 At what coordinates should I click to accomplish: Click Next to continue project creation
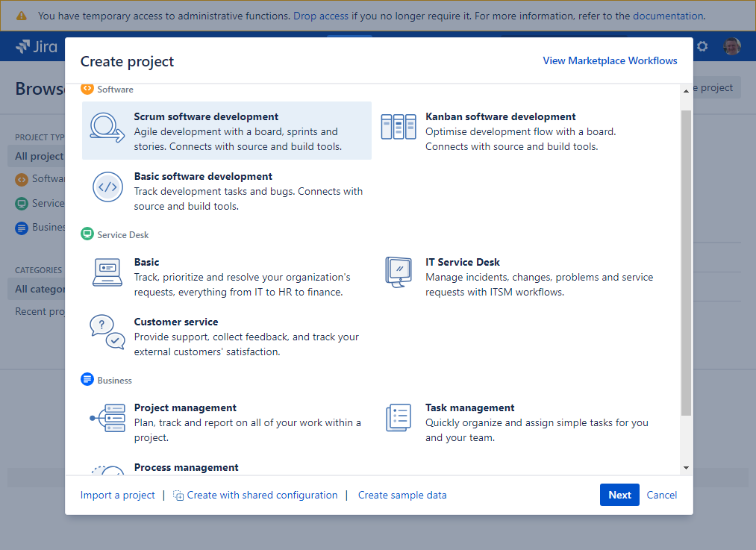coord(619,495)
